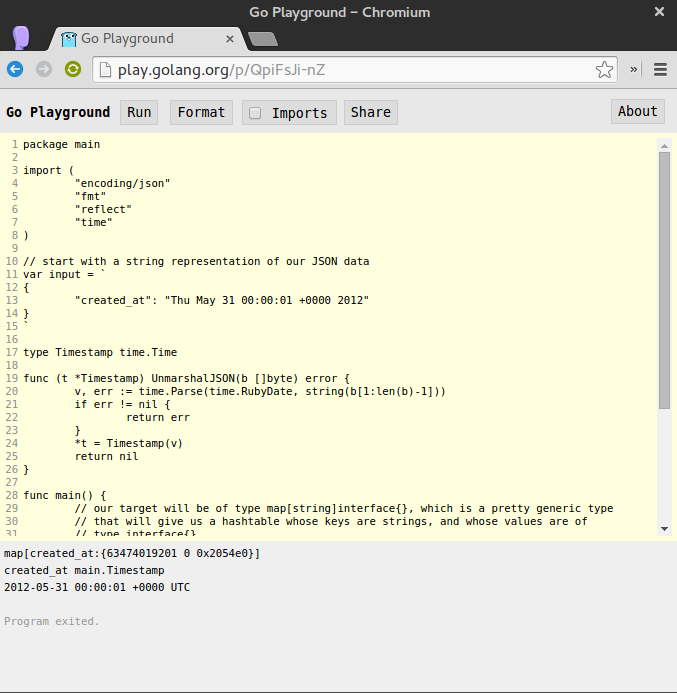Click the UnmarshalJSON function signature line
Image resolution: width=677 pixels, height=693 pixels.
pos(186,378)
